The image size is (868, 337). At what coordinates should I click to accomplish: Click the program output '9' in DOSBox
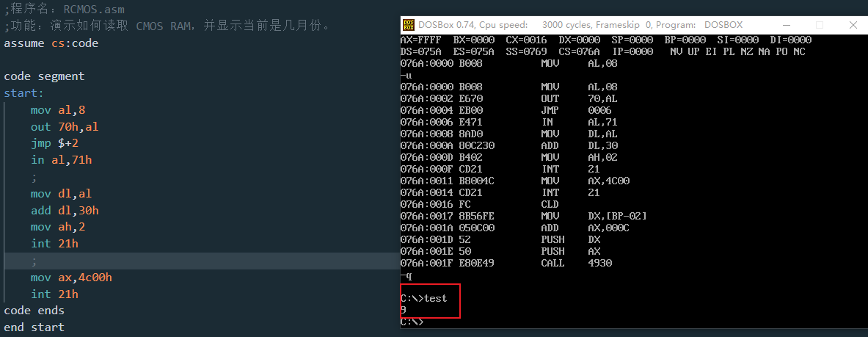pos(403,310)
